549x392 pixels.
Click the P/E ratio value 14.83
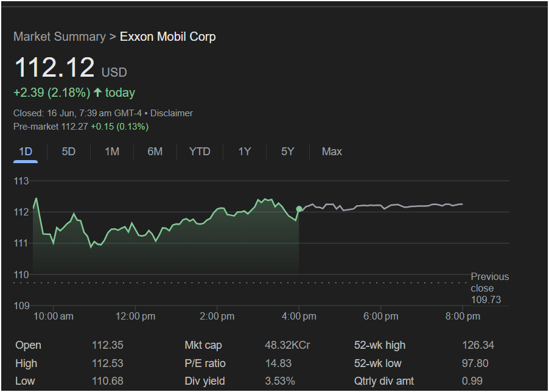[278, 363]
